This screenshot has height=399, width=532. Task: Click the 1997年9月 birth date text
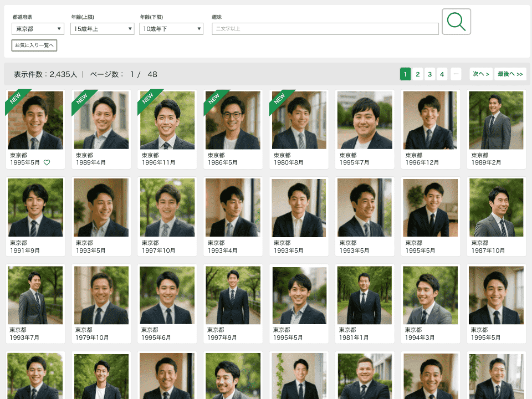pos(222,337)
